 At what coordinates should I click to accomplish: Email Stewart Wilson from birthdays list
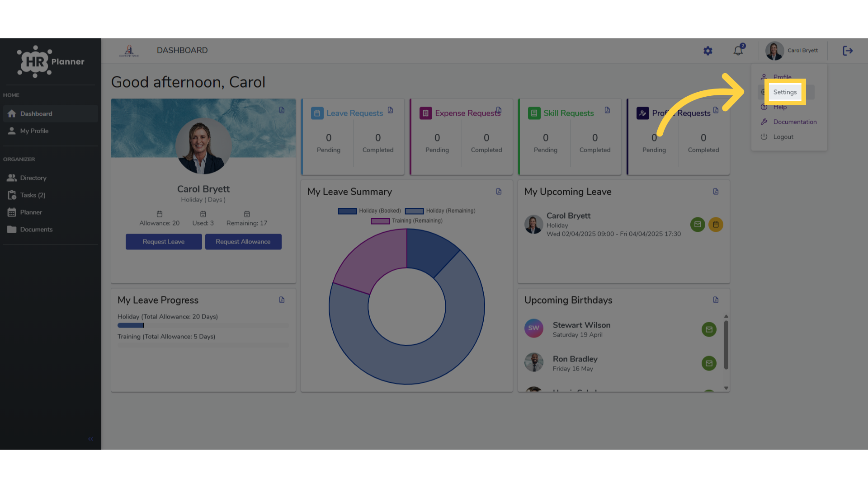tap(709, 329)
